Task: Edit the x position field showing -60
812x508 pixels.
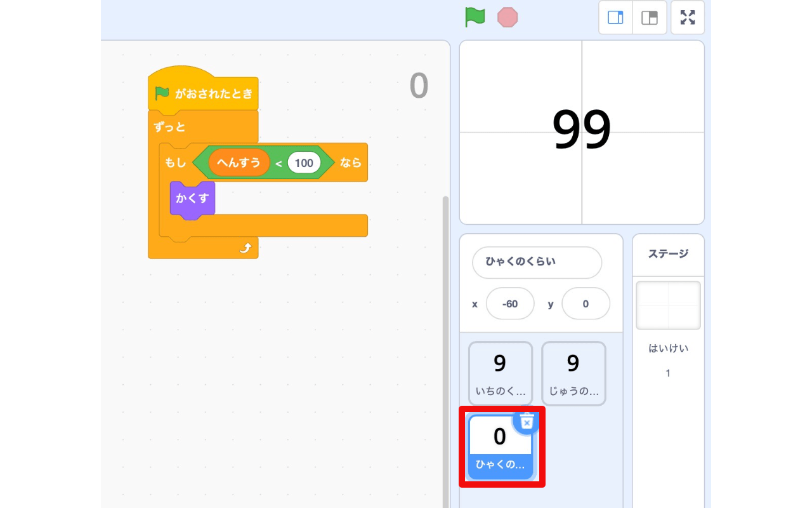Action: point(510,304)
